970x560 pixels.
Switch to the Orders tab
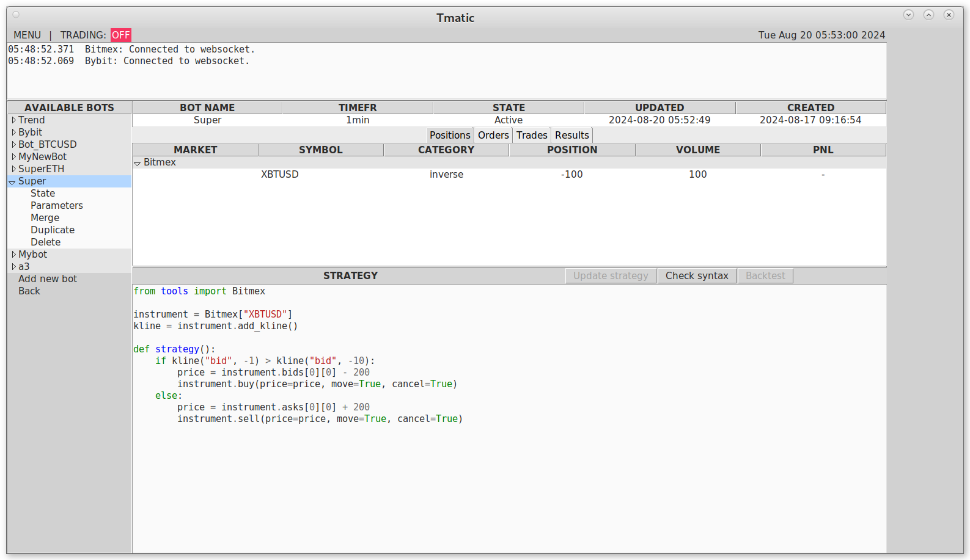493,135
